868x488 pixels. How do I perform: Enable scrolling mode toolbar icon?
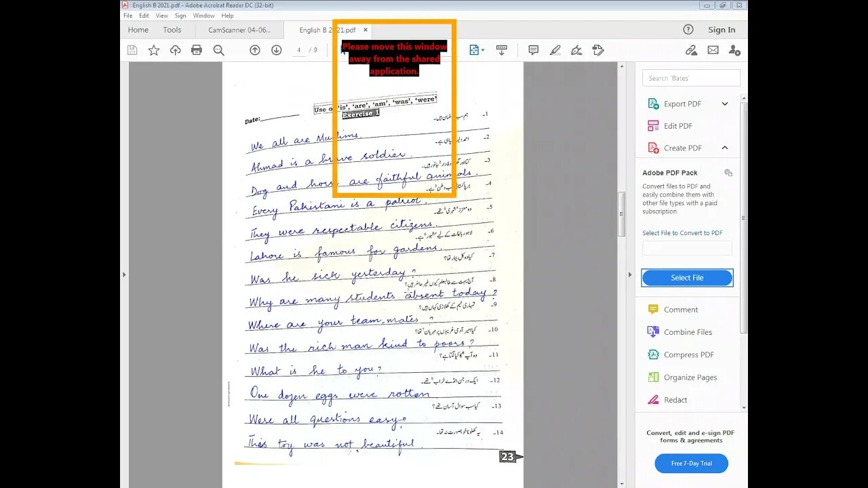pyautogui.click(x=502, y=50)
